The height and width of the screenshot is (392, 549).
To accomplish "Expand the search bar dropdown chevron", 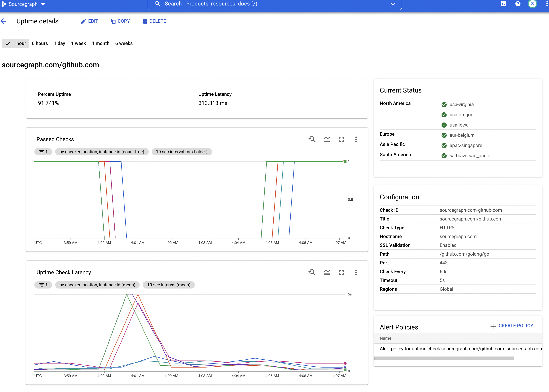I will pyautogui.click(x=393, y=4).
